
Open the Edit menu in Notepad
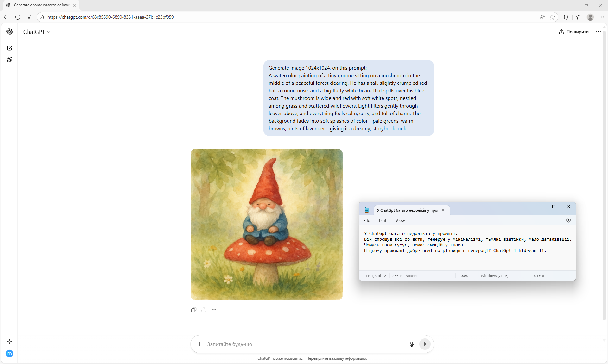tap(383, 220)
